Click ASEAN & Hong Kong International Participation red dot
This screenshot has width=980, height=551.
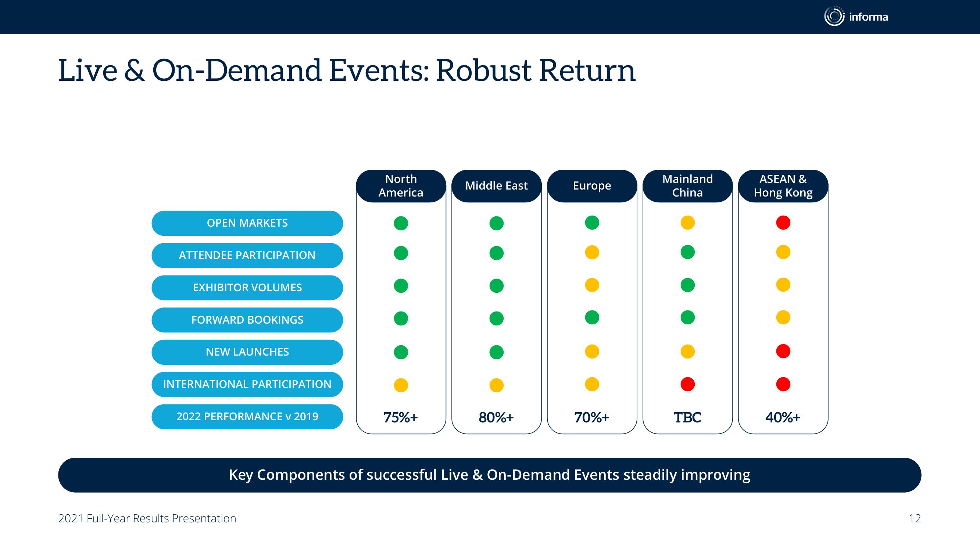click(x=783, y=384)
